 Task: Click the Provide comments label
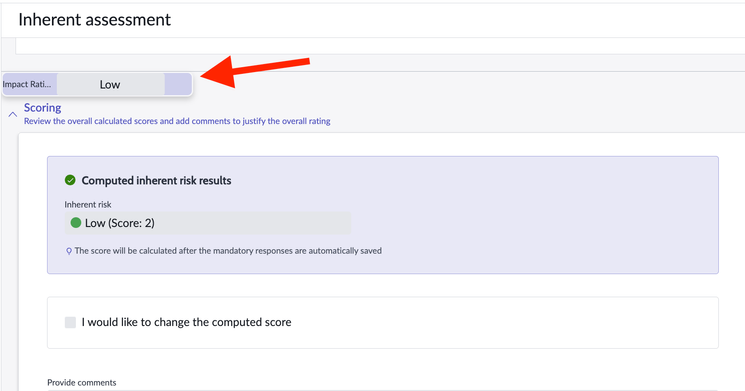tap(82, 382)
